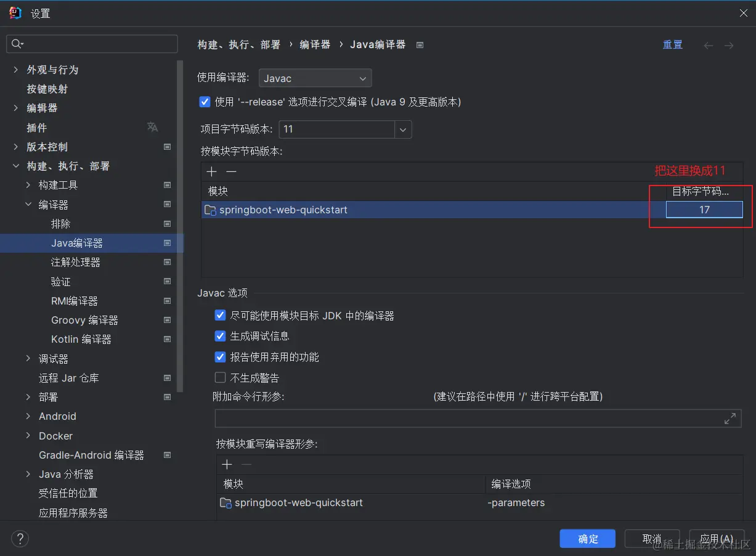This screenshot has height=556, width=756.
Task: Click the settings tree vertical scrollbar
Action: (180, 226)
